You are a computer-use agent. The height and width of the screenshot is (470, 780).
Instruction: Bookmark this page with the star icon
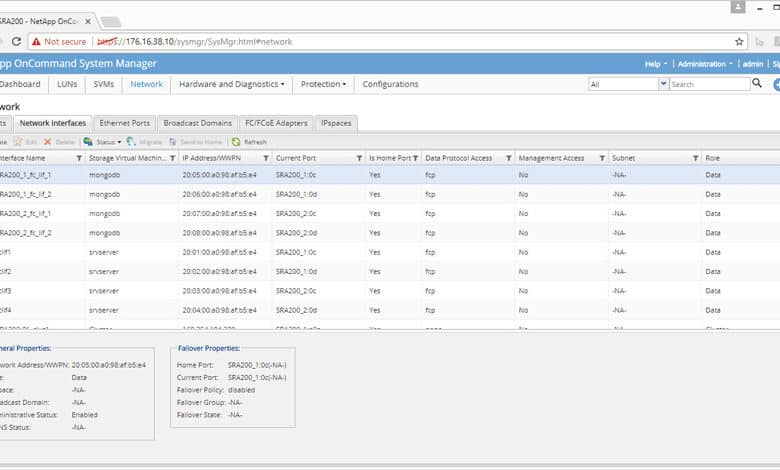pyautogui.click(x=739, y=41)
